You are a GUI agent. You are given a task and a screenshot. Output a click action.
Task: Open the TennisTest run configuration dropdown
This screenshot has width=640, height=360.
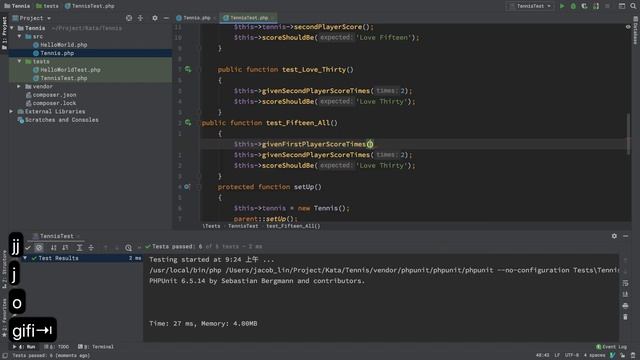point(530,6)
